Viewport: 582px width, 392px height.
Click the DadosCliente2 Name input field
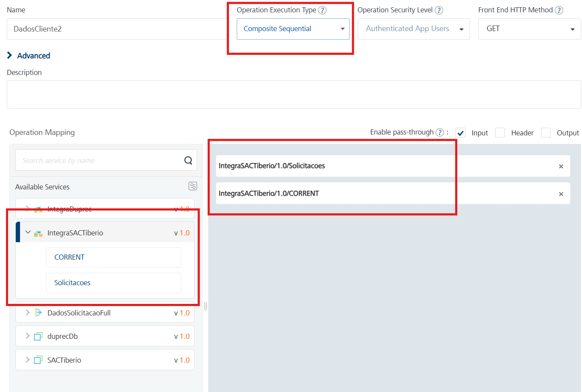coord(115,29)
